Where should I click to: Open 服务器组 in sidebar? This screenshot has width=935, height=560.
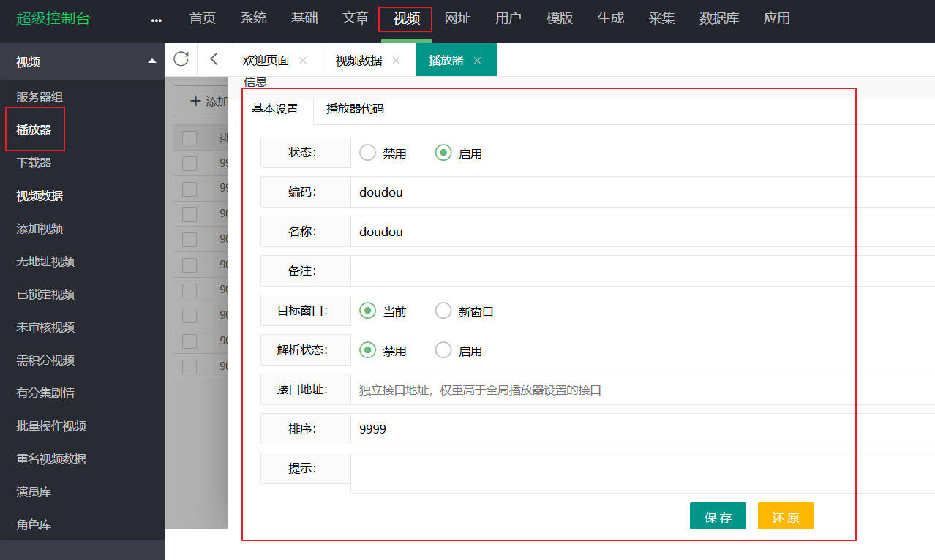[45, 97]
